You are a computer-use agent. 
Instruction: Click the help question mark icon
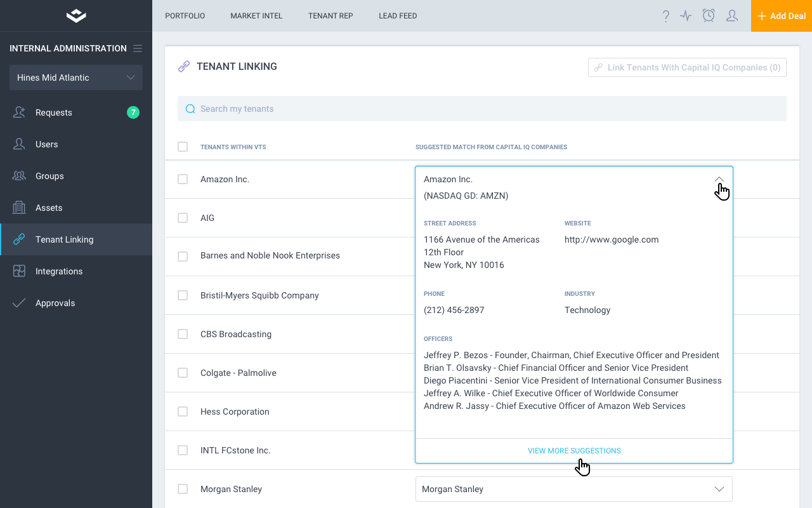tap(665, 16)
